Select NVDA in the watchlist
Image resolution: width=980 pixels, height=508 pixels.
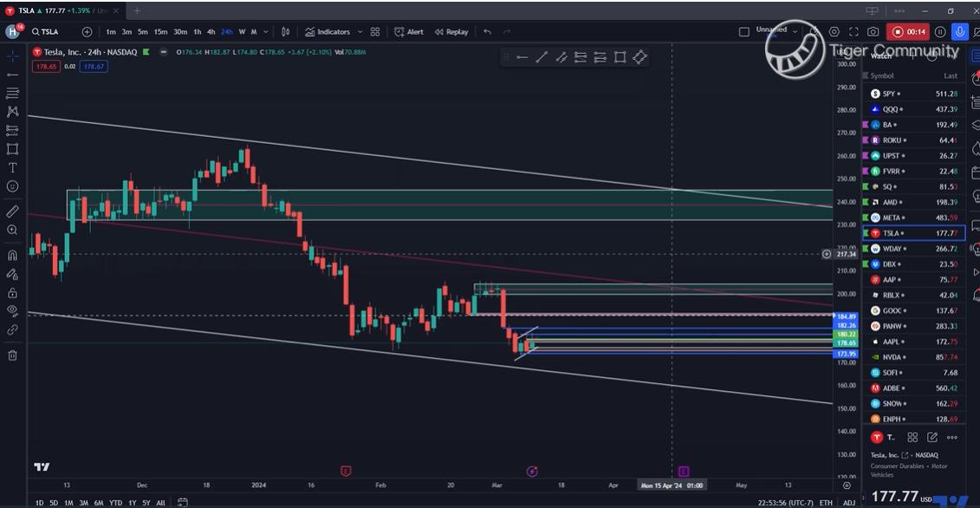tap(913, 357)
